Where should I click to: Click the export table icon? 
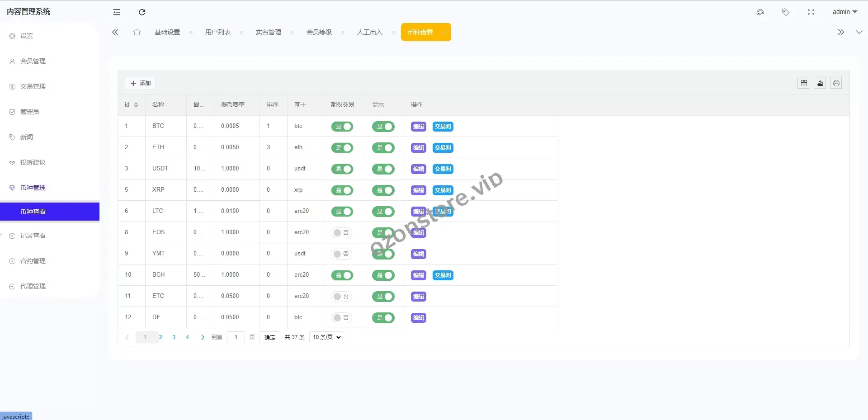click(x=820, y=83)
